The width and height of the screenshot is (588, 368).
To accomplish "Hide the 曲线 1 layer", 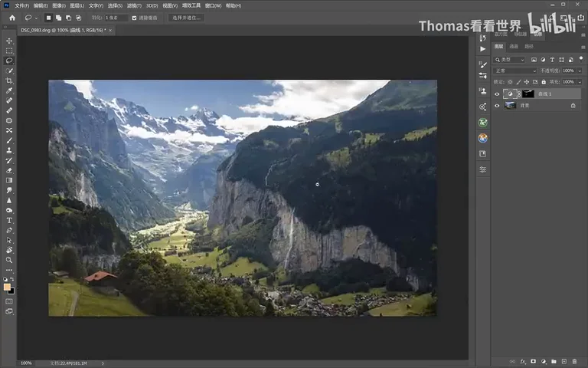I will coord(497,94).
